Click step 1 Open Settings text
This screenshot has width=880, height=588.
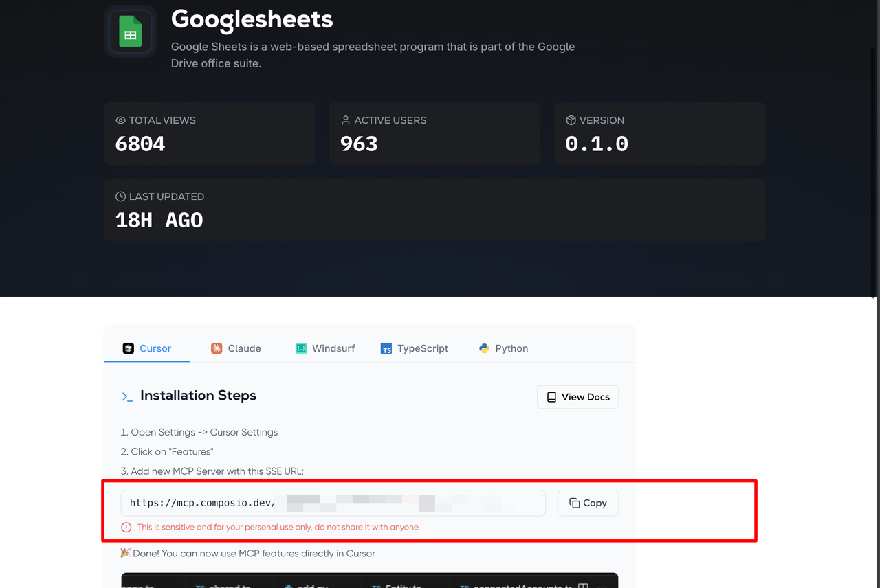[x=199, y=432]
